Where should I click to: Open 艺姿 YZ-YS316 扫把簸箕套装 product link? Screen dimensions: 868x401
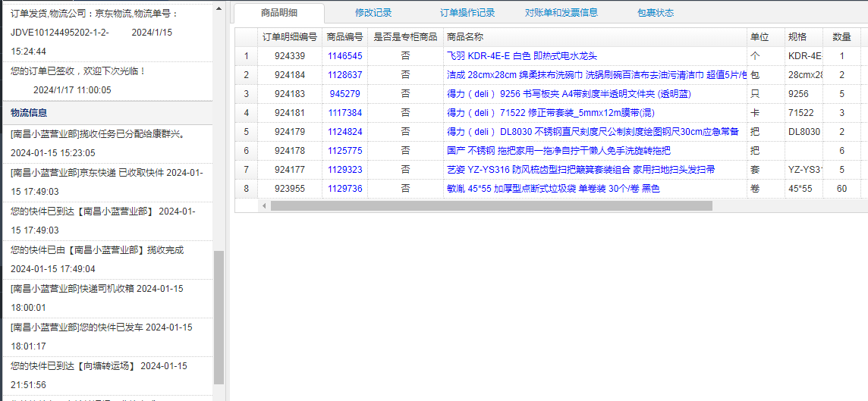[x=580, y=170]
